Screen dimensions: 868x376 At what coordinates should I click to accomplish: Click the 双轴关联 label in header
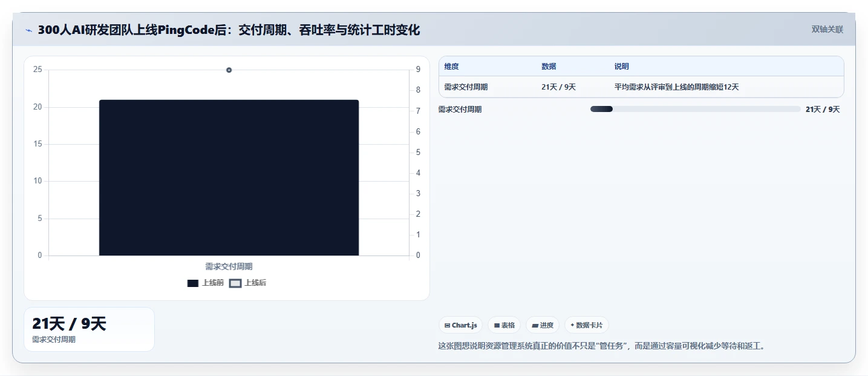point(827,30)
